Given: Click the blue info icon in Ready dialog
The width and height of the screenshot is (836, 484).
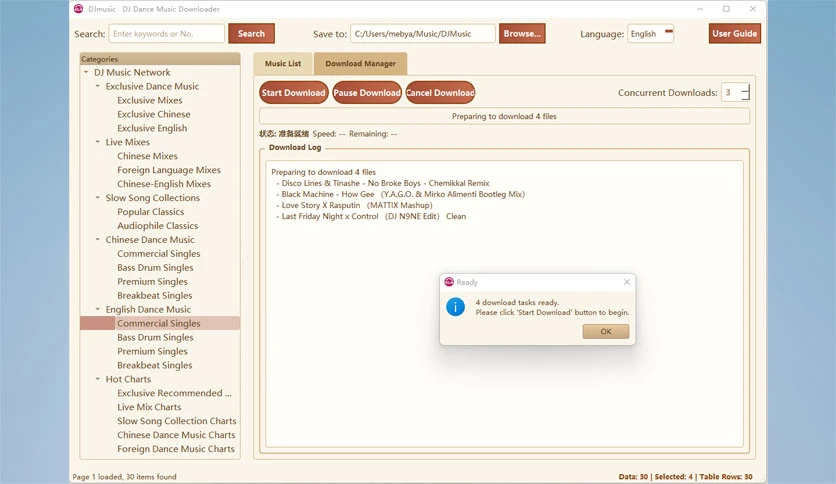Looking at the screenshot, I should [x=455, y=307].
